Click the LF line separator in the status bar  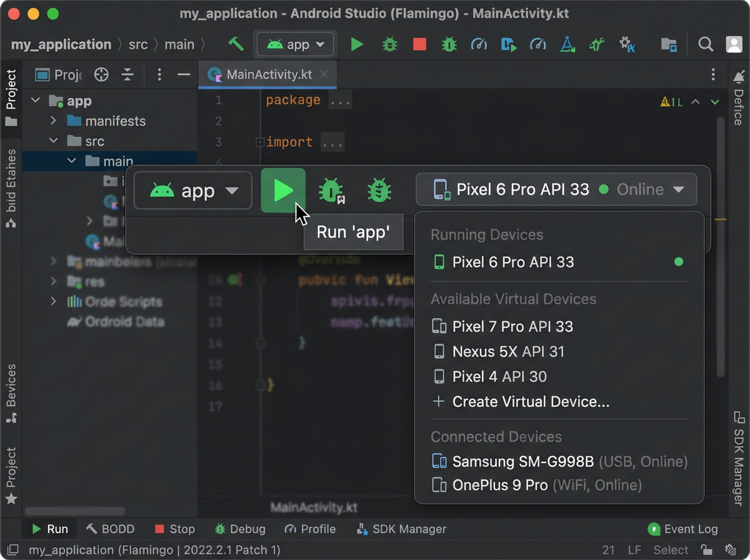click(634, 550)
